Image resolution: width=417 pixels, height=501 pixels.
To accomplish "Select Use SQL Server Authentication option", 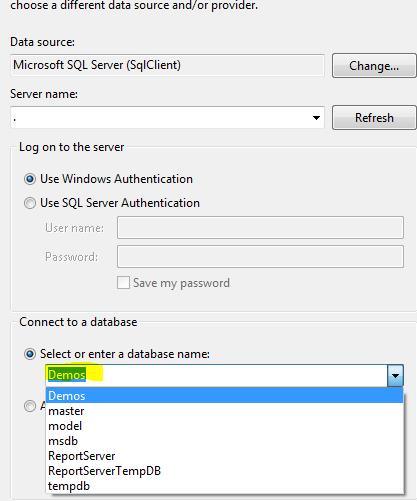I will pyautogui.click(x=112, y=203).
